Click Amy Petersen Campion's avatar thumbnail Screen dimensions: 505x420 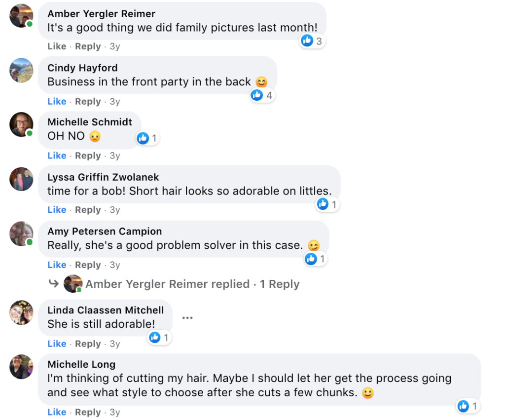21,233
